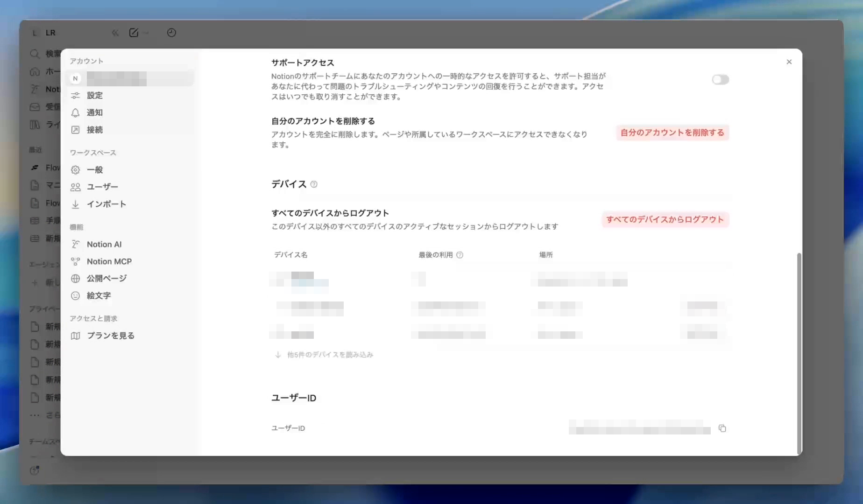The height and width of the screenshot is (504, 863).
Task: Open 絵文字 settings
Action: click(129, 295)
